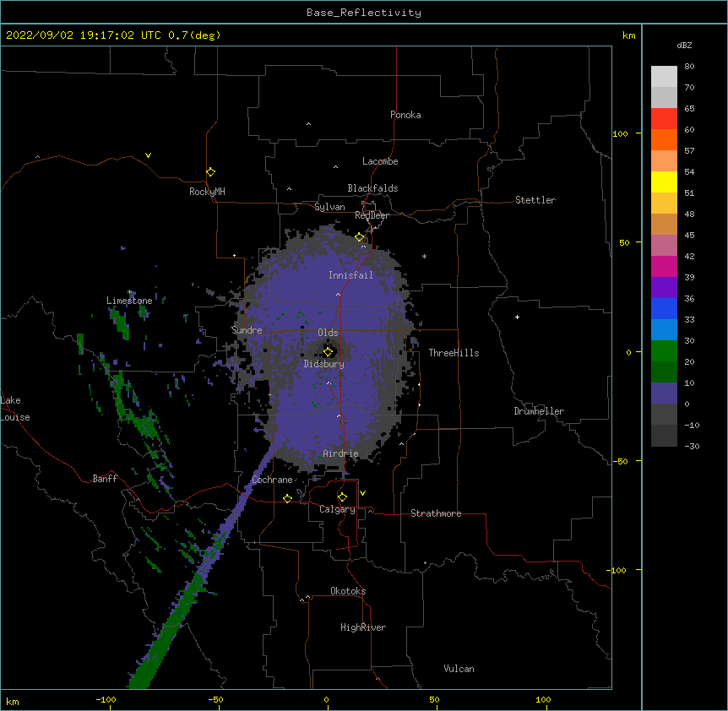728x711 pixels.
Task: Click the HighRiver town label
Action: [x=363, y=627]
